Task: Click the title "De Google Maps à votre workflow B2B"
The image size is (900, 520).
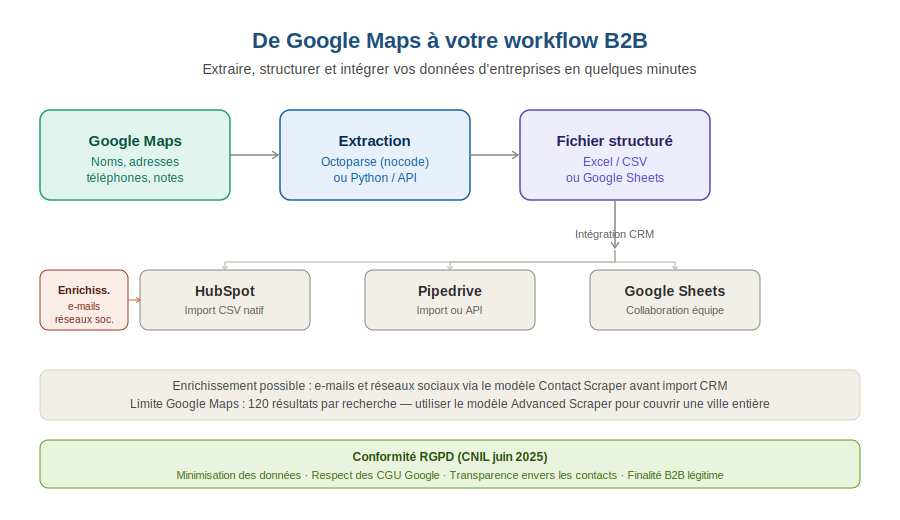Action: (449, 41)
